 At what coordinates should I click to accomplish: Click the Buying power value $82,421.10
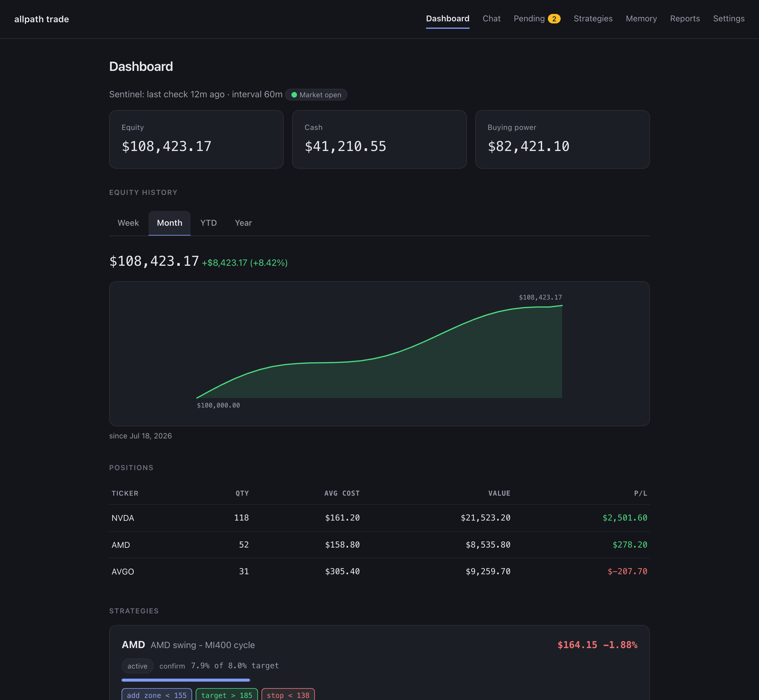click(x=528, y=146)
